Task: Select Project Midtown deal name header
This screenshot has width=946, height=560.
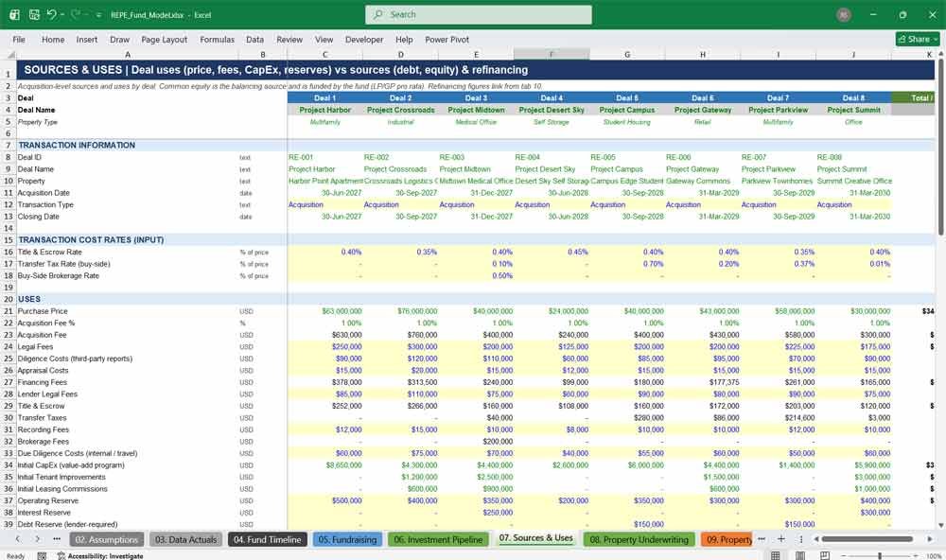Action: pyautogui.click(x=476, y=110)
